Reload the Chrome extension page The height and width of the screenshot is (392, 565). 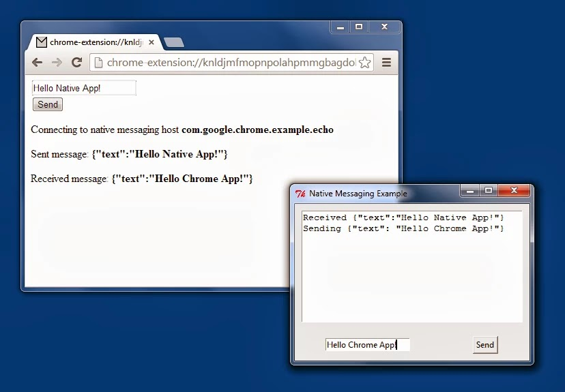[76, 62]
